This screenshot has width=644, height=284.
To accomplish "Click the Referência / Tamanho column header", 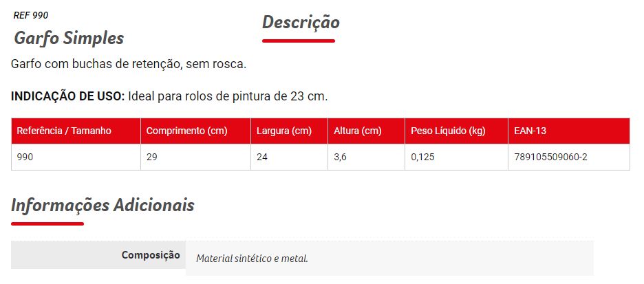I will click(x=64, y=131).
